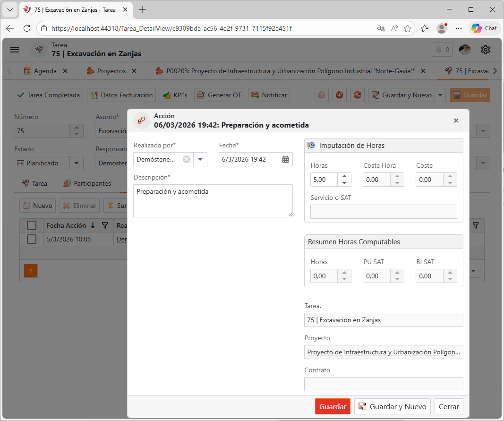The height and width of the screenshot is (421, 504).
Task: Decrease Horas in Imputación de Horas
Action: [x=344, y=183]
